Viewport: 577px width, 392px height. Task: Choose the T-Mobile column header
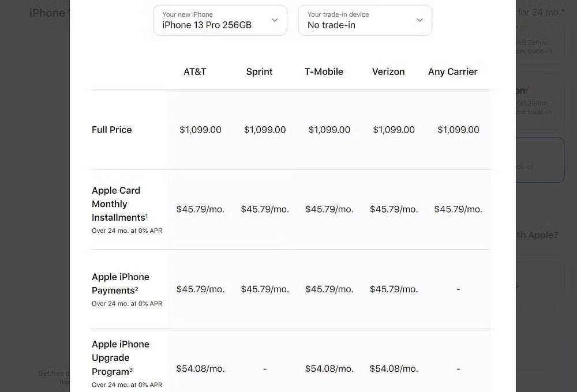click(324, 72)
